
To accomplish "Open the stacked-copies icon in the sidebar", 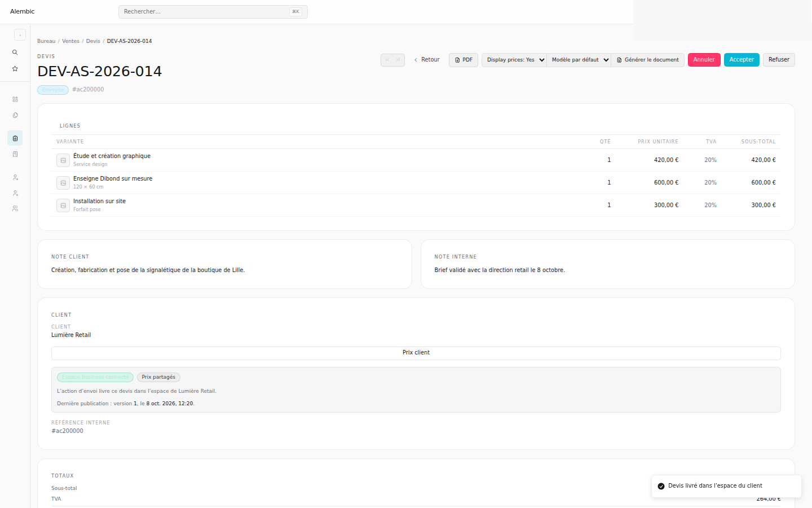I will (15, 115).
